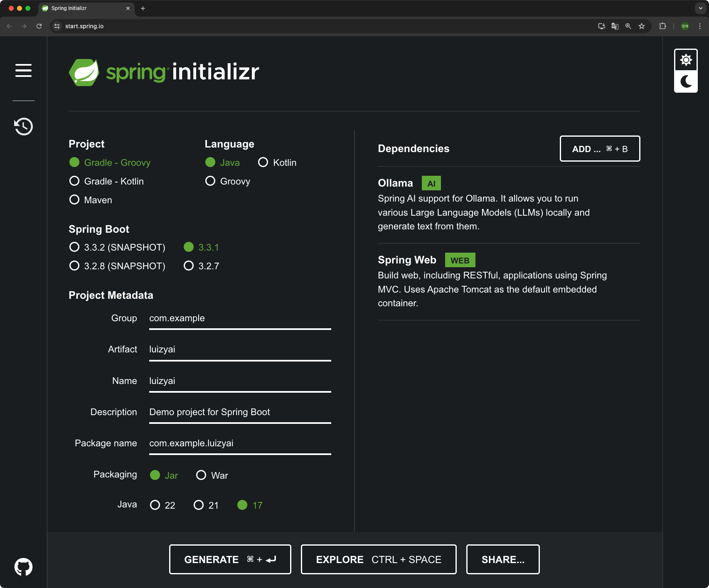Image resolution: width=709 pixels, height=588 pixels.
Task: Go back in browser history
Action: [9, 26]
